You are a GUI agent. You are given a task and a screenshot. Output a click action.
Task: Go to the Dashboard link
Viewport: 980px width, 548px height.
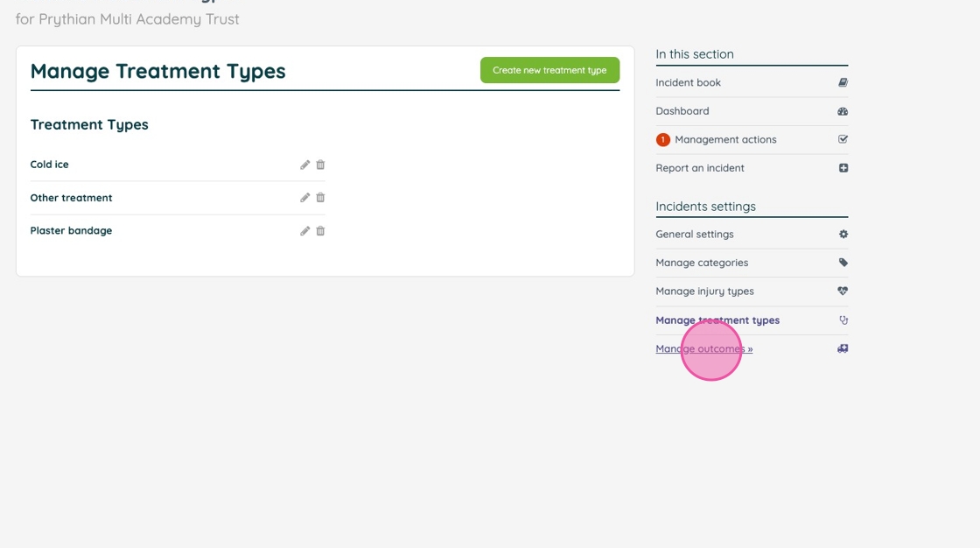tap(682, 111)
